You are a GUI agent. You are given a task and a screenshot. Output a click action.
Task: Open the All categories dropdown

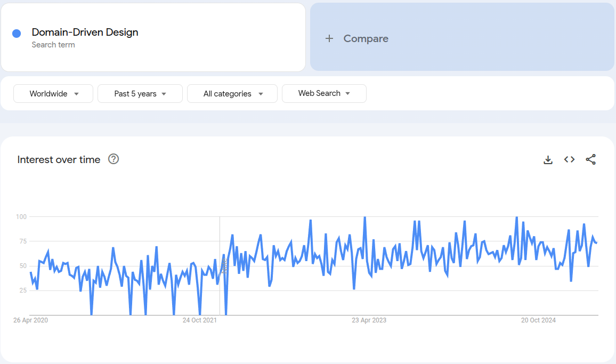click(x=232, y=94)
